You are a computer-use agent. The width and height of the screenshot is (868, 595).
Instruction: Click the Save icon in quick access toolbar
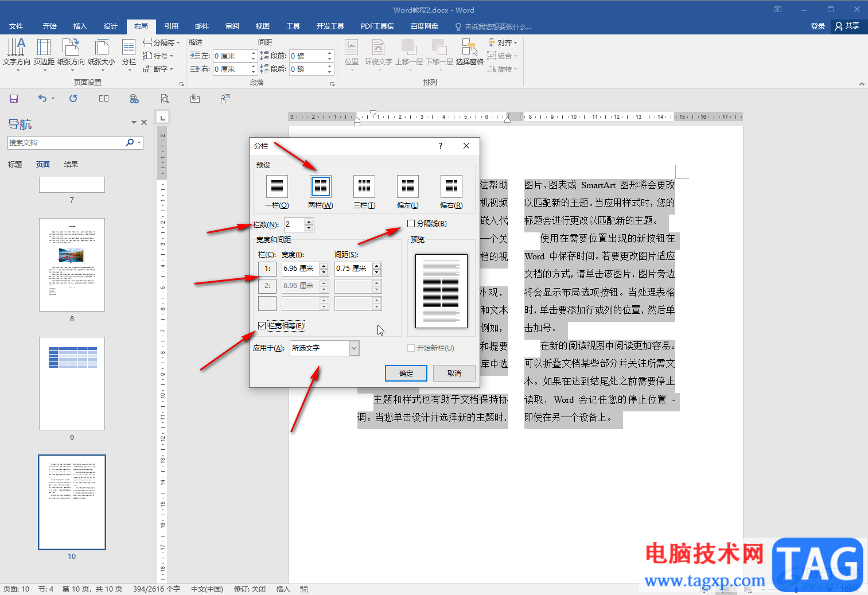14,99
